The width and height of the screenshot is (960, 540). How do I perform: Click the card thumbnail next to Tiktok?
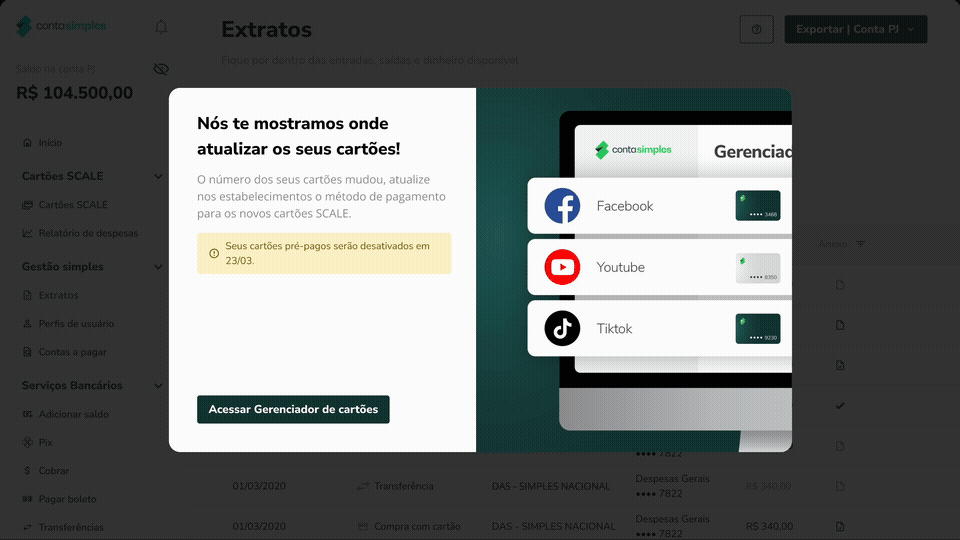pyautogui.click(x=758, y=329)
